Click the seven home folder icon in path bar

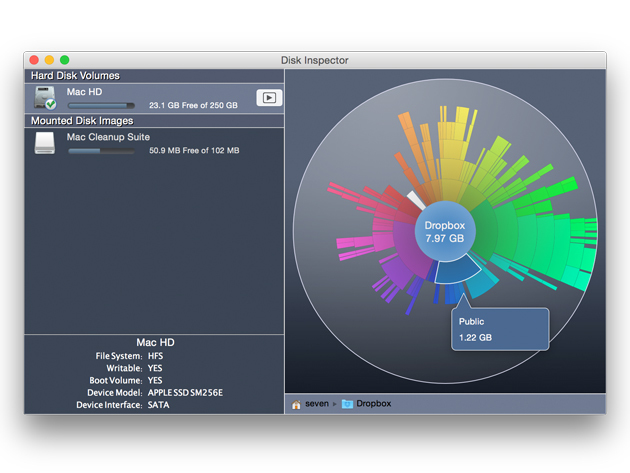tap(296, 404)
